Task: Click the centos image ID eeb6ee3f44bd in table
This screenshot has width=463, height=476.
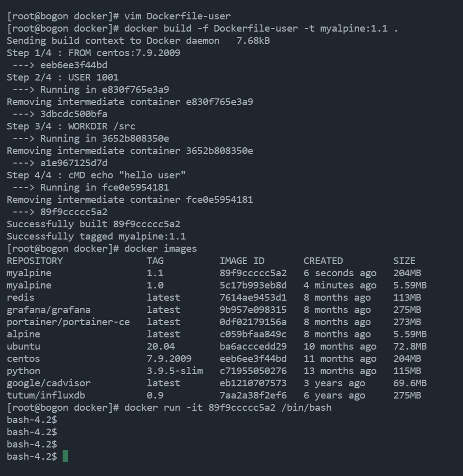Action: tap(253, 358)
